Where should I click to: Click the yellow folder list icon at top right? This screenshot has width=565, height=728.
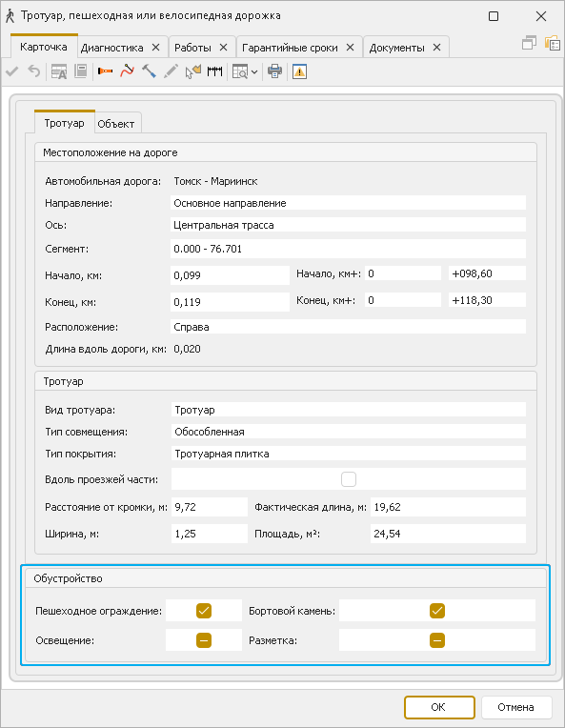[553, 43]
